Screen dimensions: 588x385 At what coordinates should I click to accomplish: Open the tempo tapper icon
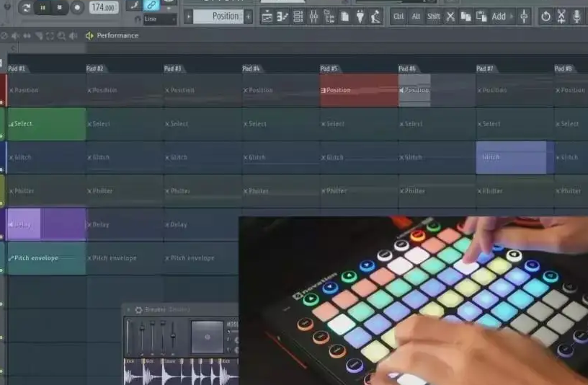375,17
